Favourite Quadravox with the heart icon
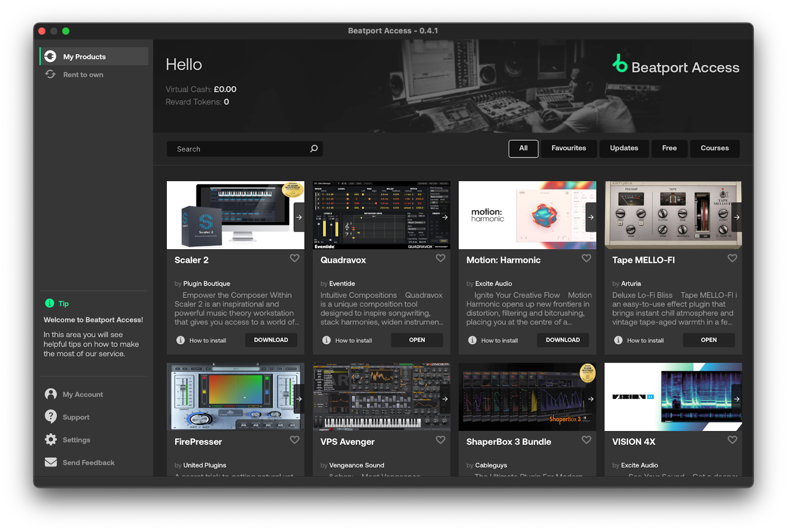 click(x=441, y=258)
